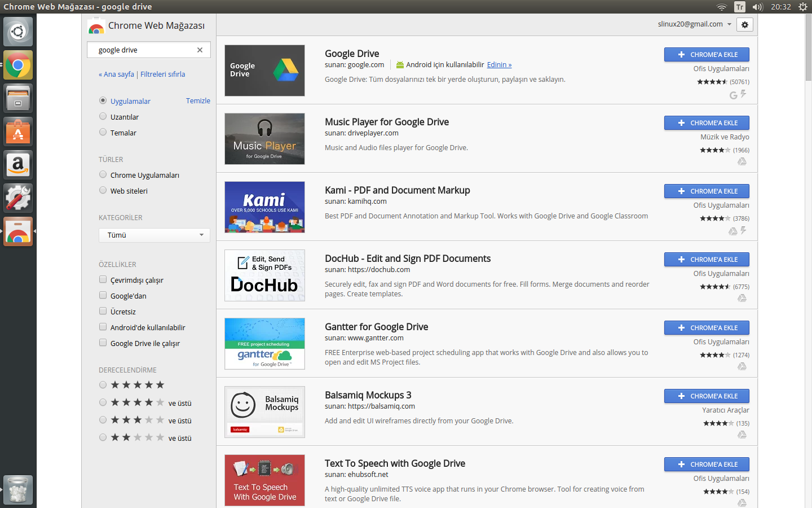Add Google Drive with CHROME'A EKLE button
812x508 pixels.
tap(707, 55)
